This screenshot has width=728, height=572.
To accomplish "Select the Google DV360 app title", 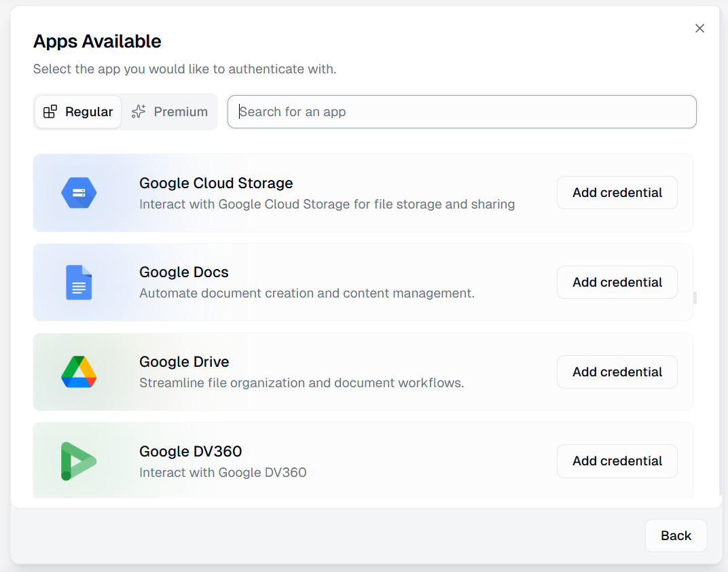I will point(191,452).
